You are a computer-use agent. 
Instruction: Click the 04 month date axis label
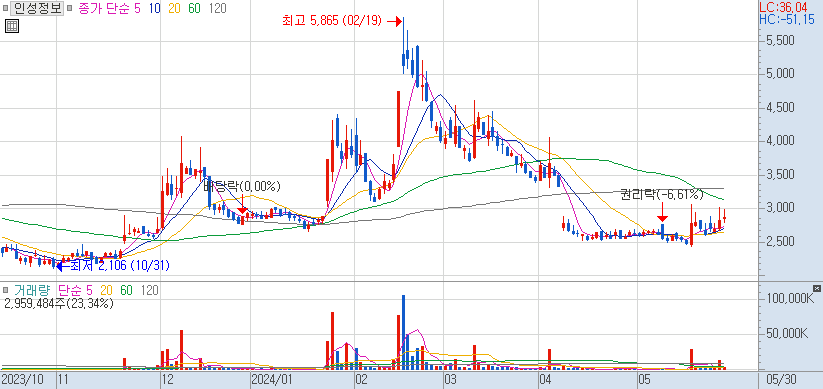[x=546, y=379]
